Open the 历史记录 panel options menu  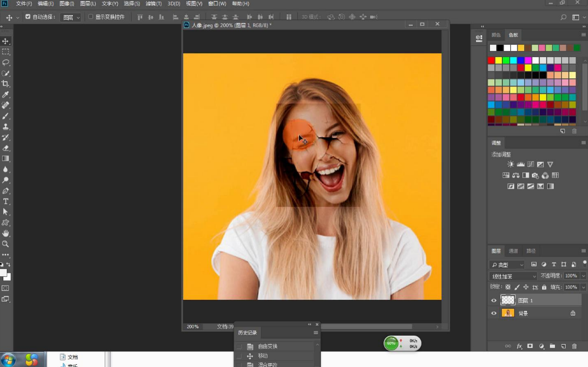[316, 332]
